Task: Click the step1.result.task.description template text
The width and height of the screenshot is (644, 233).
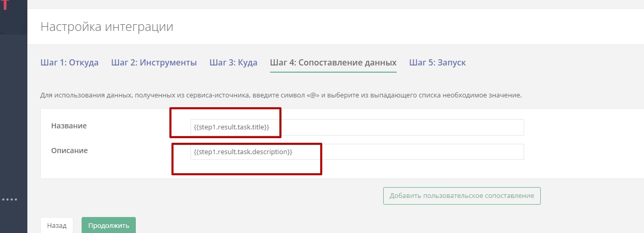Action: 243,152
